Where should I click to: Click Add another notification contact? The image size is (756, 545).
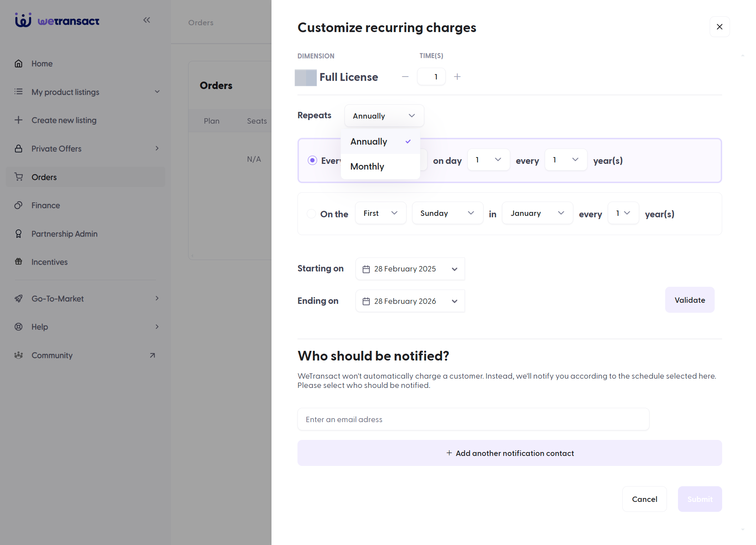coord(509,453)
